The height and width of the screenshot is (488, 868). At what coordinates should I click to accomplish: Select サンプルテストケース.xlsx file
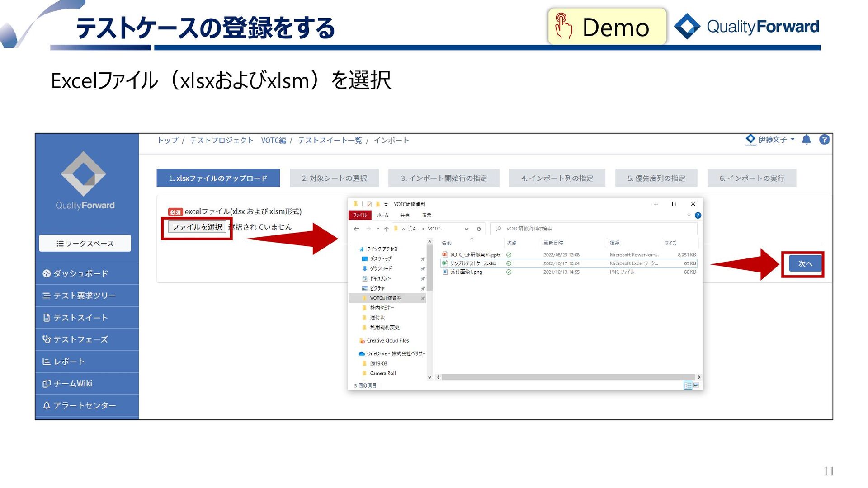click(473, 263)
